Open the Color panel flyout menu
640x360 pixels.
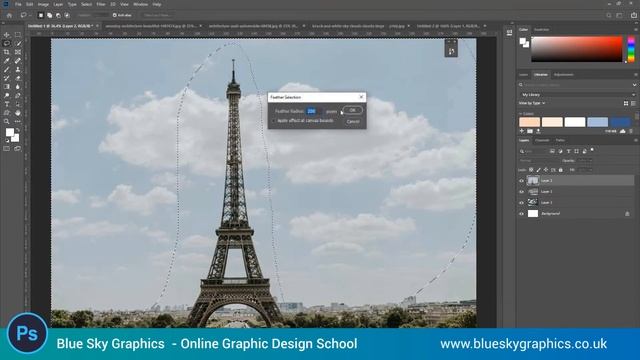coord(636,29)
